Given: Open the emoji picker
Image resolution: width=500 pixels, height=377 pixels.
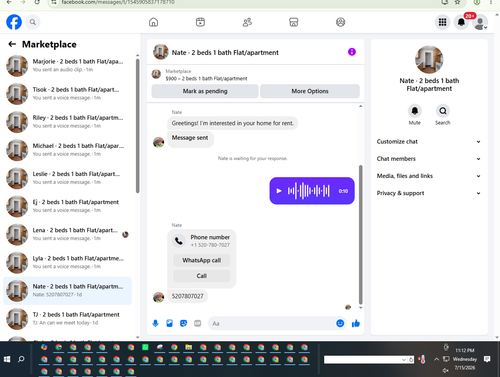Looking at the screenshot, I should tap(340, 323).
